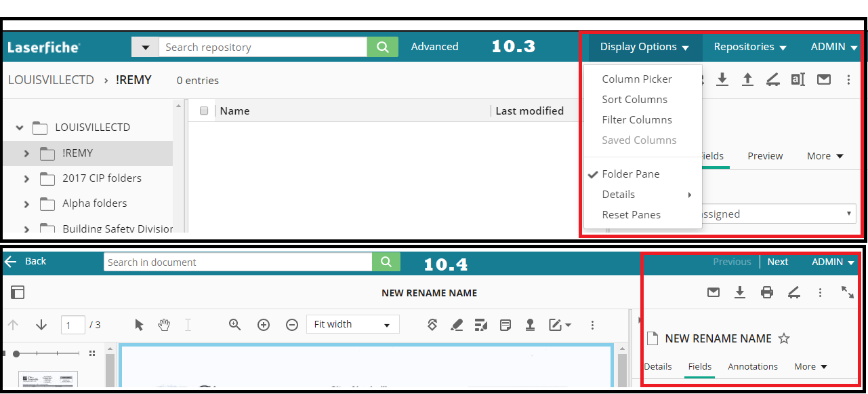Adjust the thumbnail size slider handle
The image size is (868, 394).
point(16,353)
